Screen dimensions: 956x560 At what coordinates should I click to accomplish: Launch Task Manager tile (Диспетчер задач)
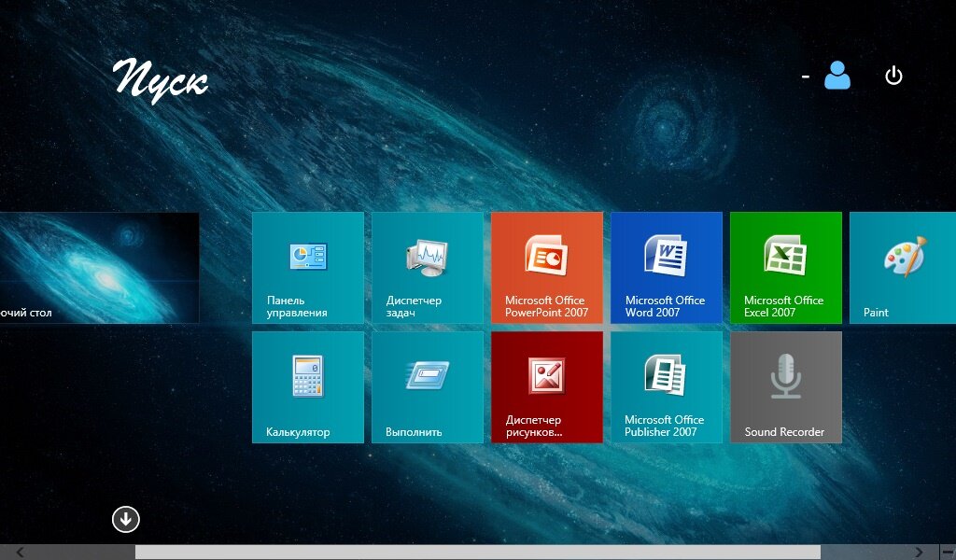point(428,268)
